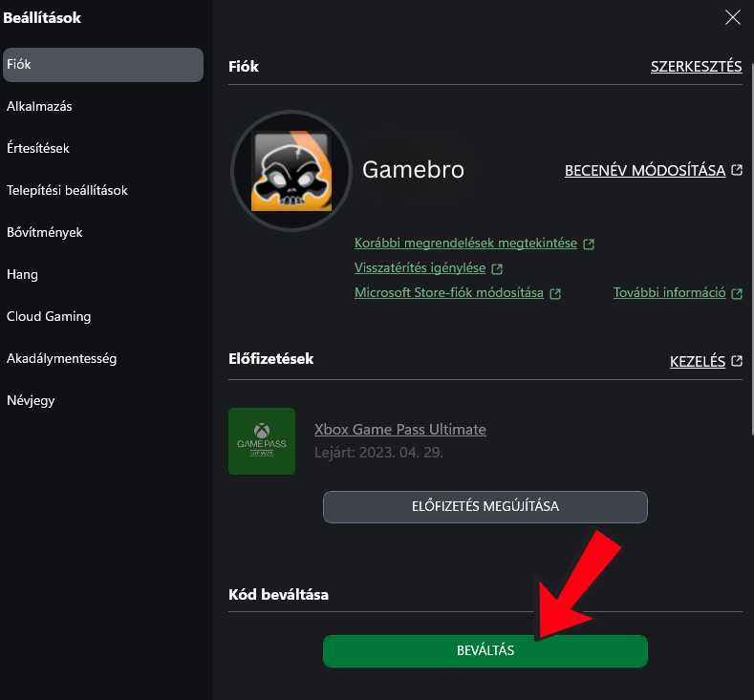
Task: Click the Gamebro skull profile picture
Action: [x=291, y=171]
